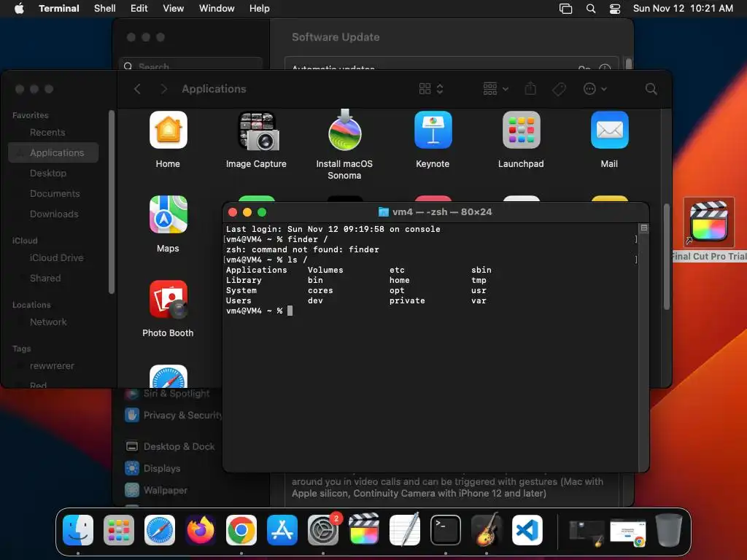Open the Finder action (ellipsis) menu

[x=595, y=89]
